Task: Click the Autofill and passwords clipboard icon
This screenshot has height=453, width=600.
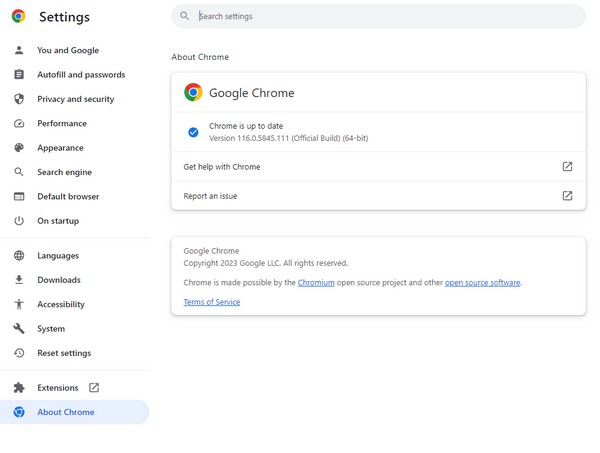Action: 19,75
